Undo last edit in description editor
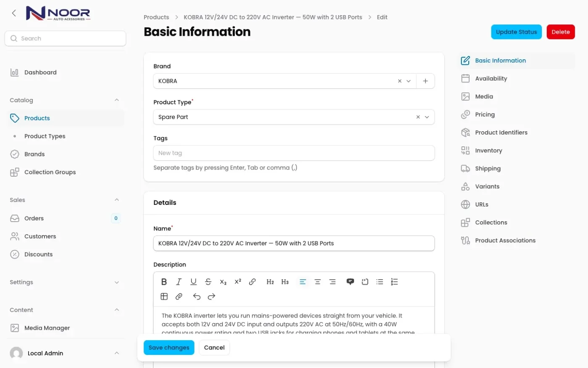This screenshot has height=368, width=588. tap(197, 297)
